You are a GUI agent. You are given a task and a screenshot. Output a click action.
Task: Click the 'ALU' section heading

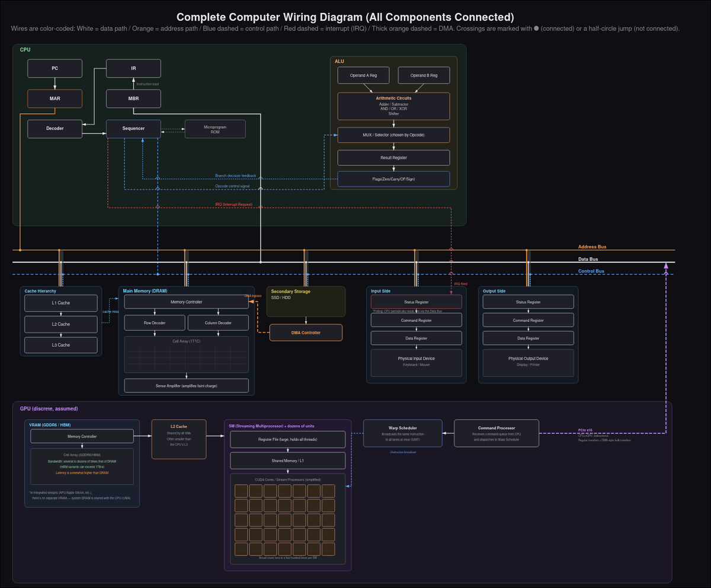click(x=340, y=61)
